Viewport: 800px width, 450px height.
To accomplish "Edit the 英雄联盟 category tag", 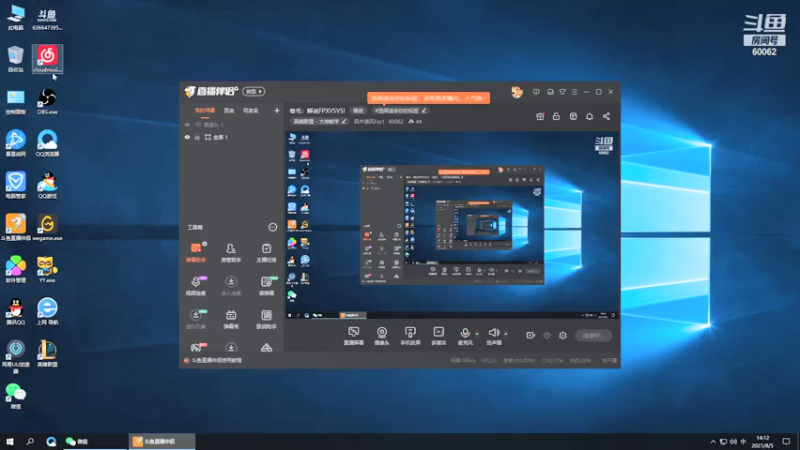I will point(319,121).
